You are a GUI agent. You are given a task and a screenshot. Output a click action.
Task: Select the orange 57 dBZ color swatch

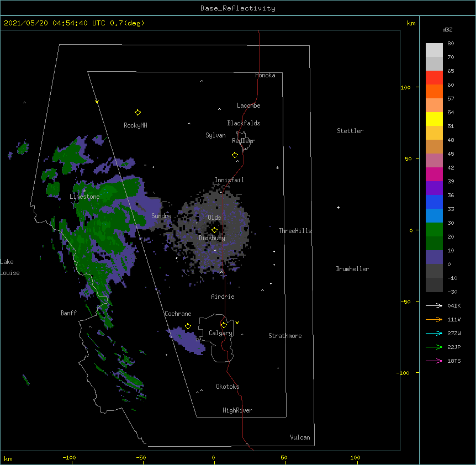coord(434,91)
